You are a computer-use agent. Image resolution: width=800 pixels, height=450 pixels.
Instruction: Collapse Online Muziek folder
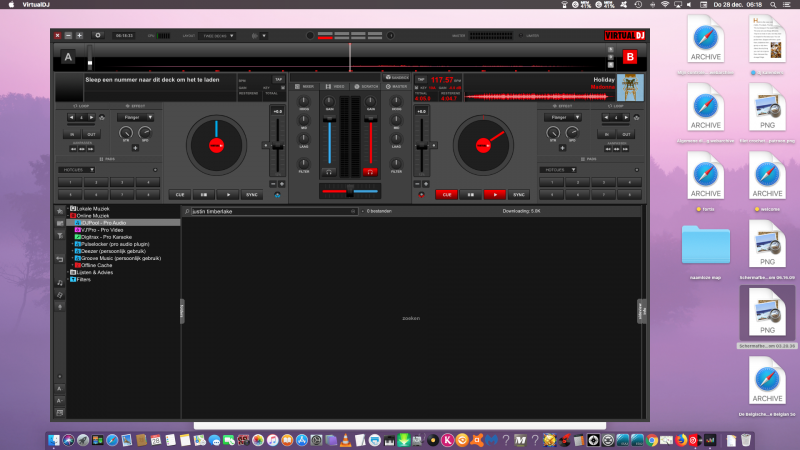coord(68,216)
